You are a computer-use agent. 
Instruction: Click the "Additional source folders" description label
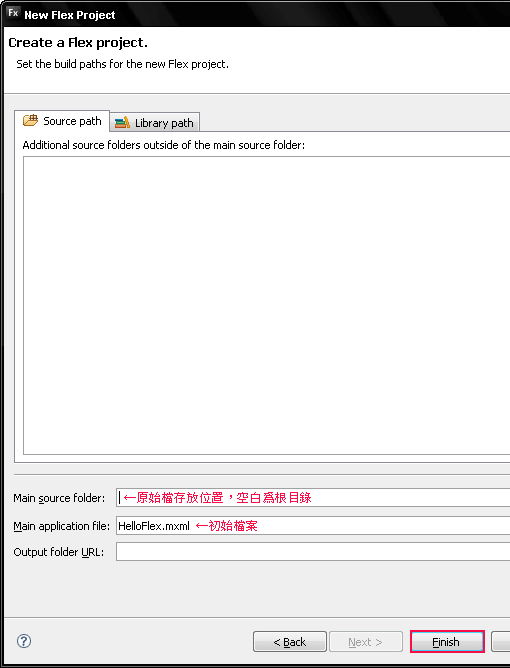tap(164, 145)
